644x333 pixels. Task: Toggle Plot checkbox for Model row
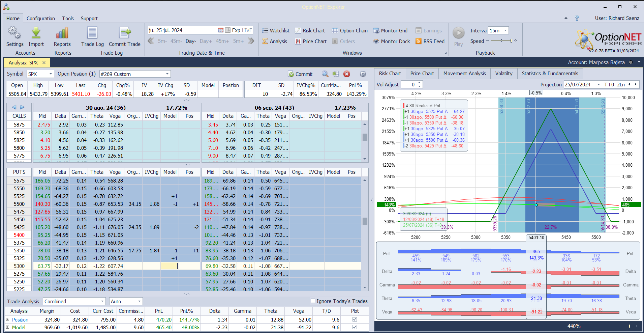tap(355, 327)
